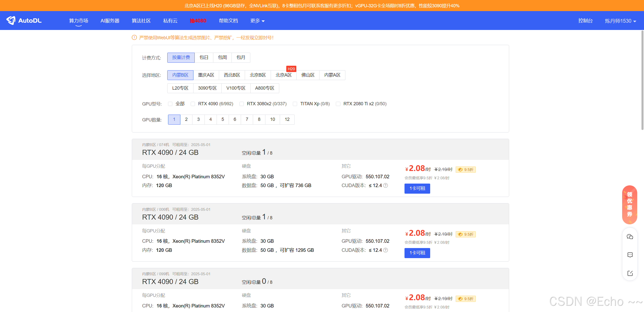Viewport: 644px width, 312px height.
Task: Click the red coupon banner 领优惠券
Action: pyautogui.click(x=629, y=204)
